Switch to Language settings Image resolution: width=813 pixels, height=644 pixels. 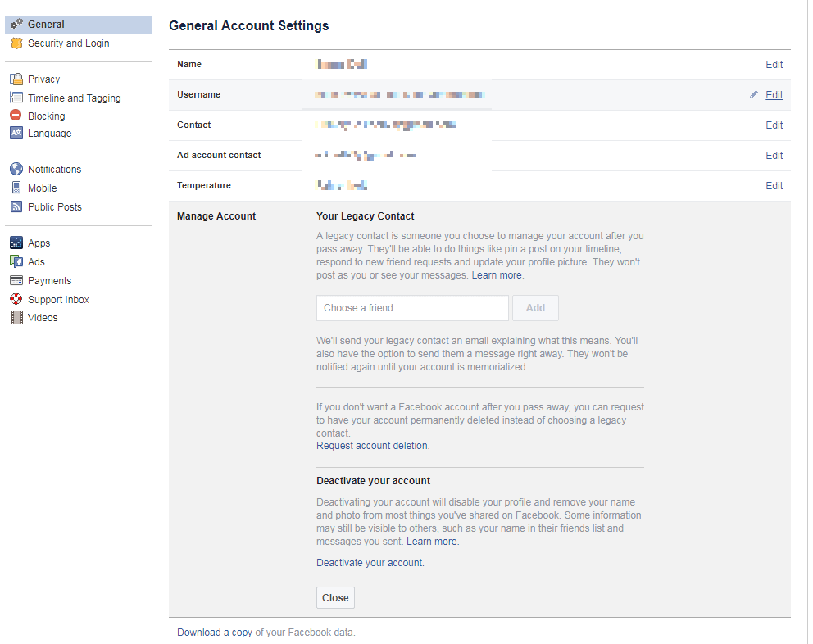(x=50, y=134)
